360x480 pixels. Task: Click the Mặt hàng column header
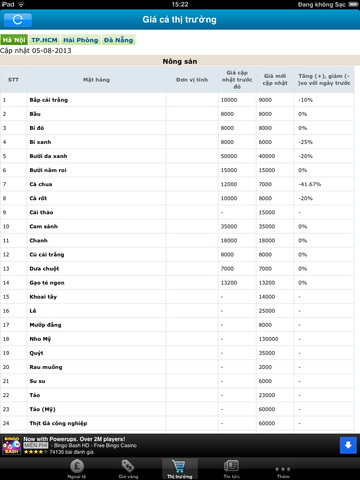click(96, 80)
